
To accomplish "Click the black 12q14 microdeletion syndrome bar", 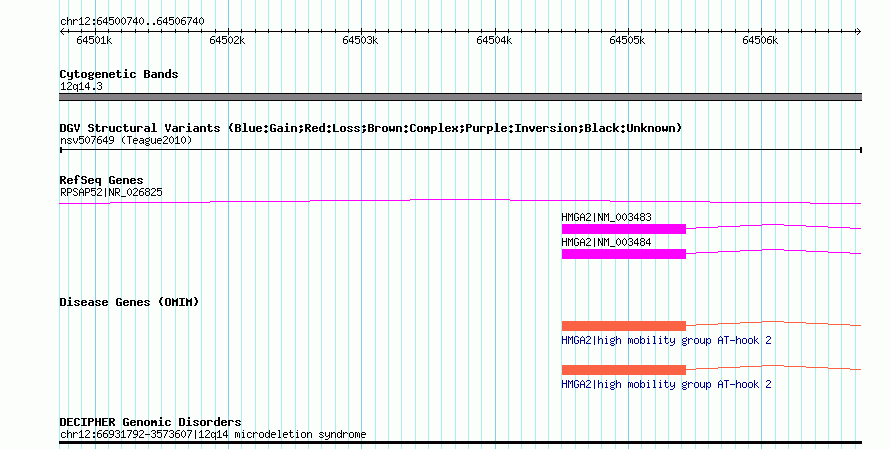I will coord(460,443).
